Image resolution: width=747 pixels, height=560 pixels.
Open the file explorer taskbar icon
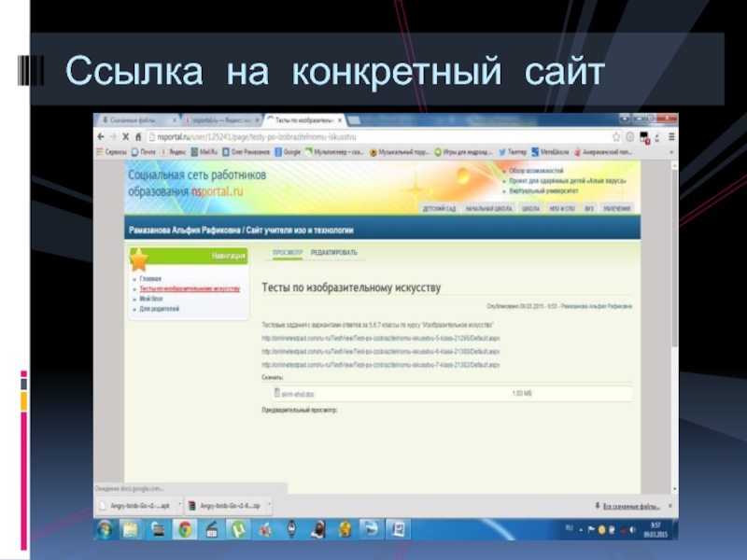click(131, 529)
